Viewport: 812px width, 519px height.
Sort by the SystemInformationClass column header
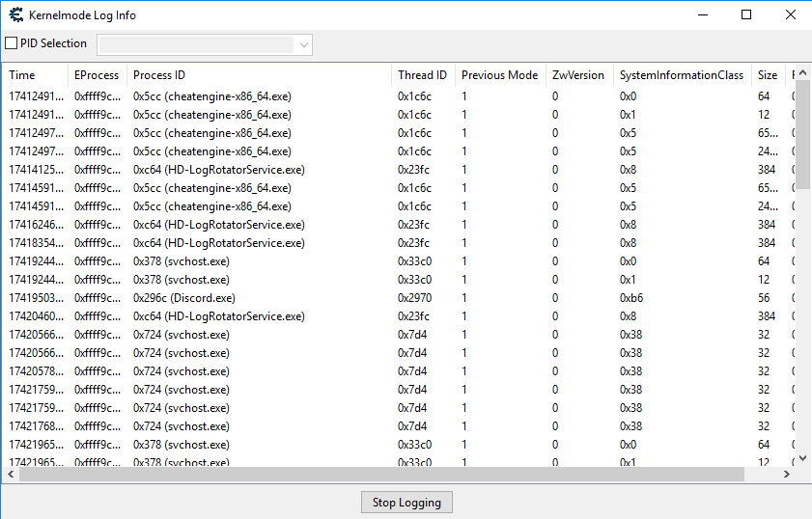coord(682,75)
